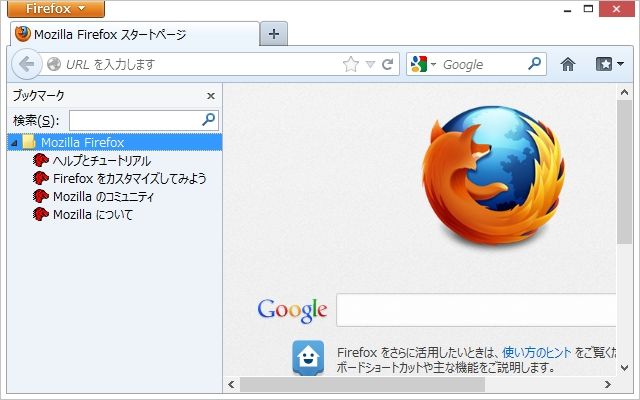This screenshot has width=640, height=400.
Task: Close the ブックマーク sidebar
Action: (211, 96)
